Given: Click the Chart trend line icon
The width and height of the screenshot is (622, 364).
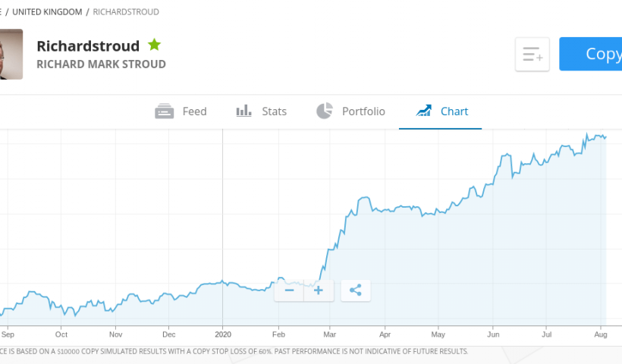Looking at the screenshot, I should click(x=424, y=111).
